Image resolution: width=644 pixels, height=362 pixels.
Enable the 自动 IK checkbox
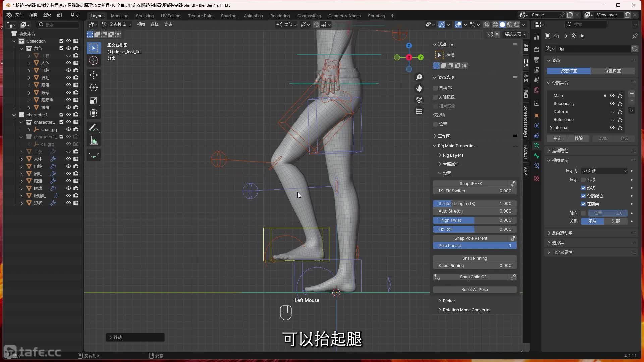coord(436,88)
